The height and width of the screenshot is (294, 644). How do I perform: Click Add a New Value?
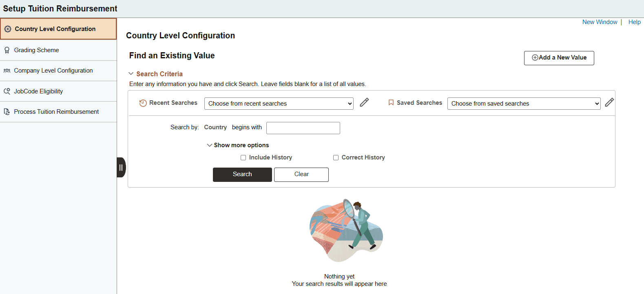click(x=559, y=58)
